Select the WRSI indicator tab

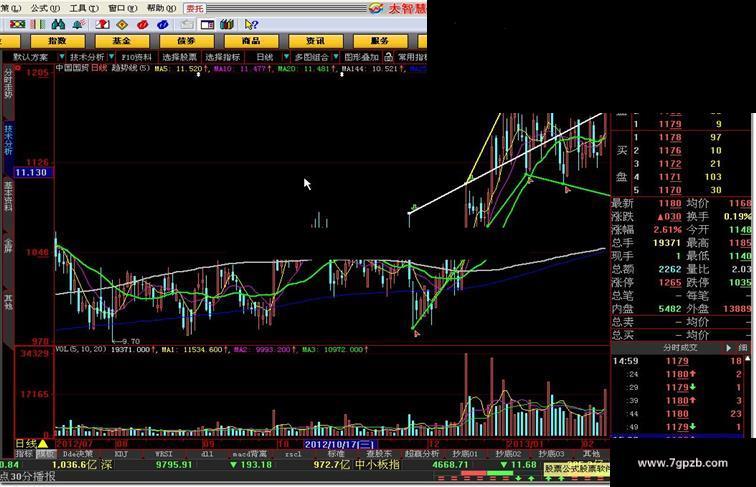[x=164, y=454]
